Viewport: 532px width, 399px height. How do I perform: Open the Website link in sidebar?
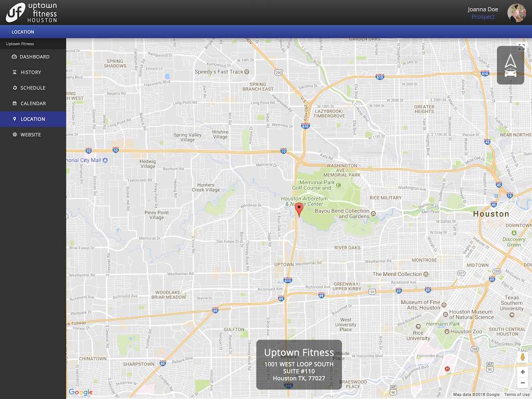[x=33, y=135]
